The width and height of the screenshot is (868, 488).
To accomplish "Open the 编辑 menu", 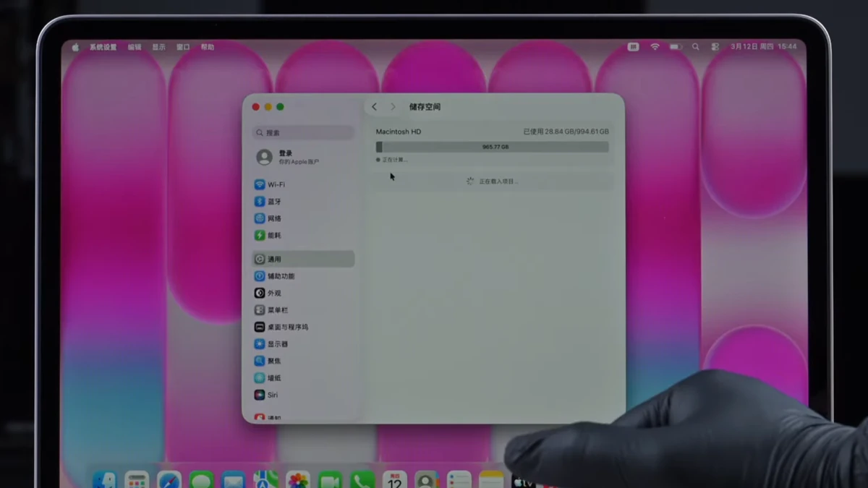I will [135, 47].
